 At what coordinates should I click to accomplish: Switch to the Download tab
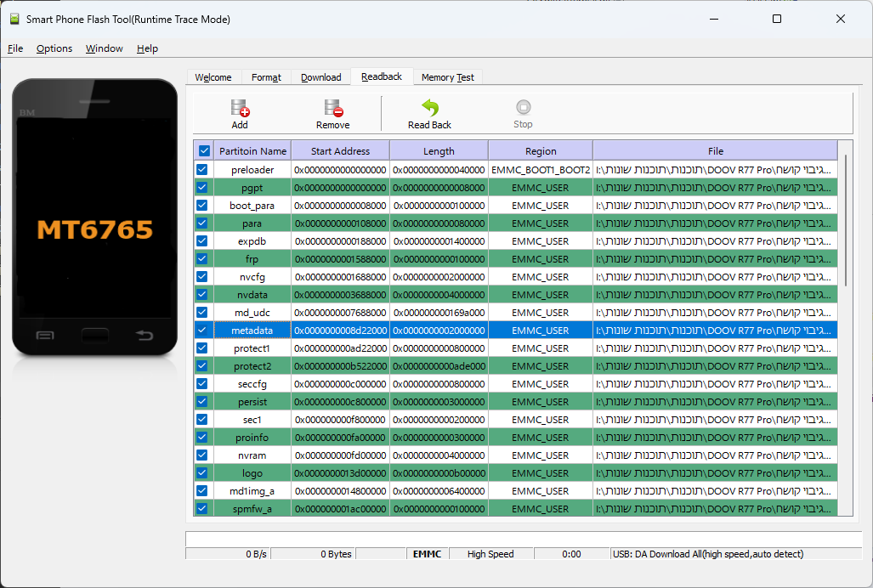[x=320, y=77]
